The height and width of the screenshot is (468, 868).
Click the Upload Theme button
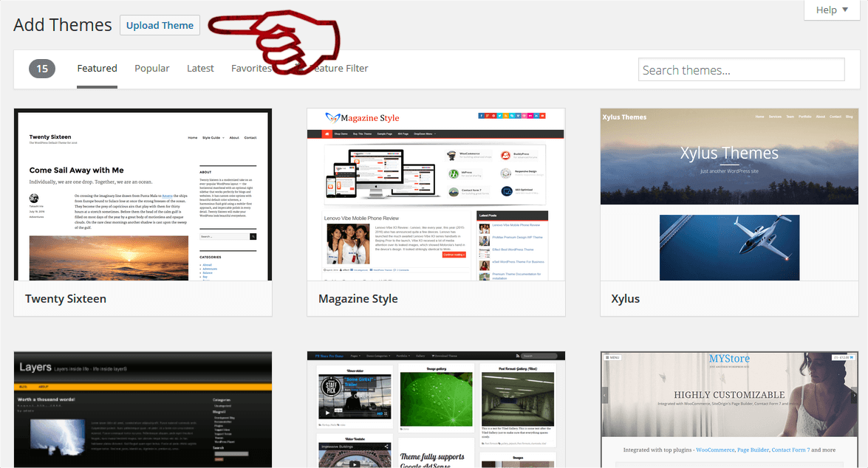[160, 25]
